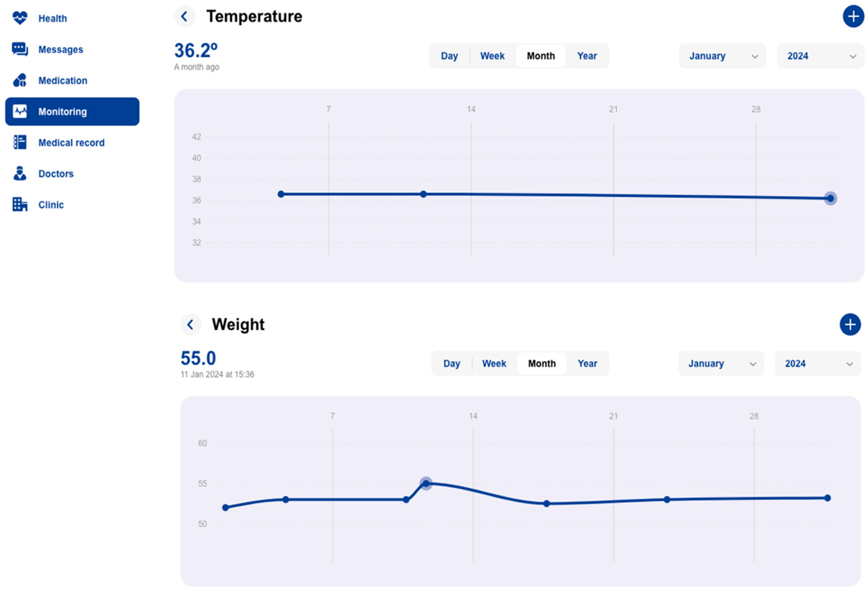The width and height of the screenshot is (868, 593).
Task: Click the Clinic building icon
Action: tap(20, 204)
